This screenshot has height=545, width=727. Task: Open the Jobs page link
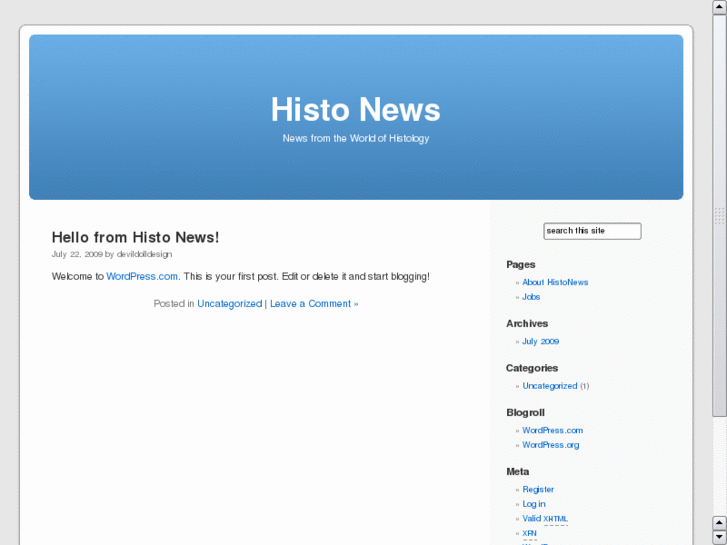click(531, 297)
